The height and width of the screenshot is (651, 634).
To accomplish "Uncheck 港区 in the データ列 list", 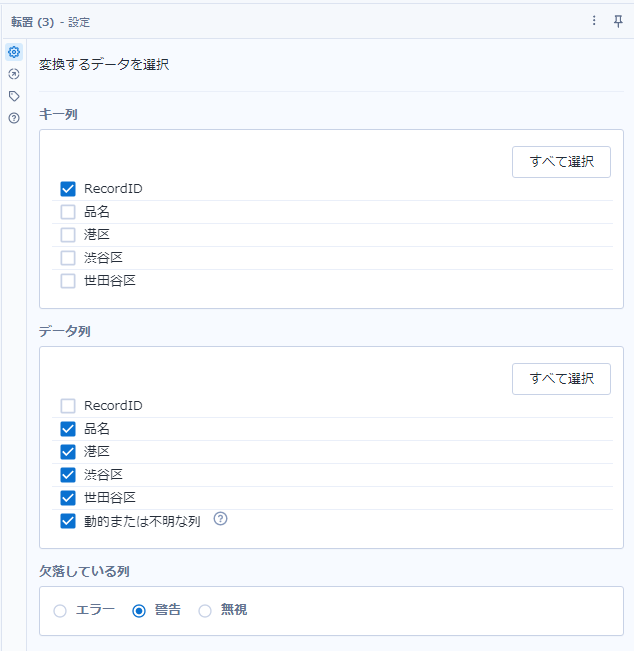I will point(68,451).
